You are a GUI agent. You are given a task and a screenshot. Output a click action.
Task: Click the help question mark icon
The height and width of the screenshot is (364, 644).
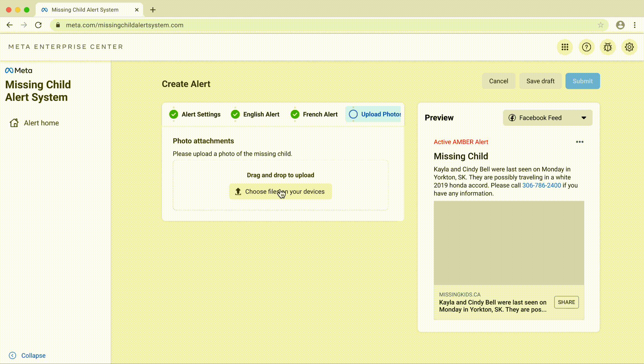point(586,47)
